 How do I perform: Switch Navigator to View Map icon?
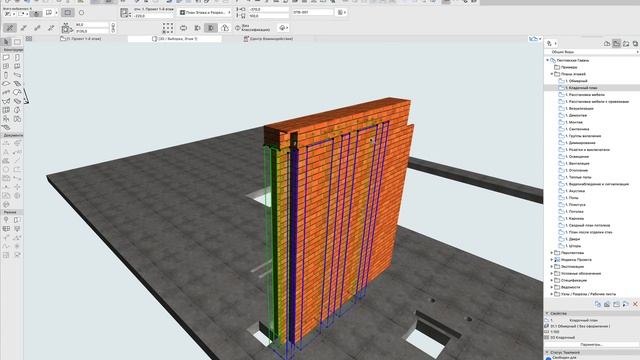click(616, 43)
